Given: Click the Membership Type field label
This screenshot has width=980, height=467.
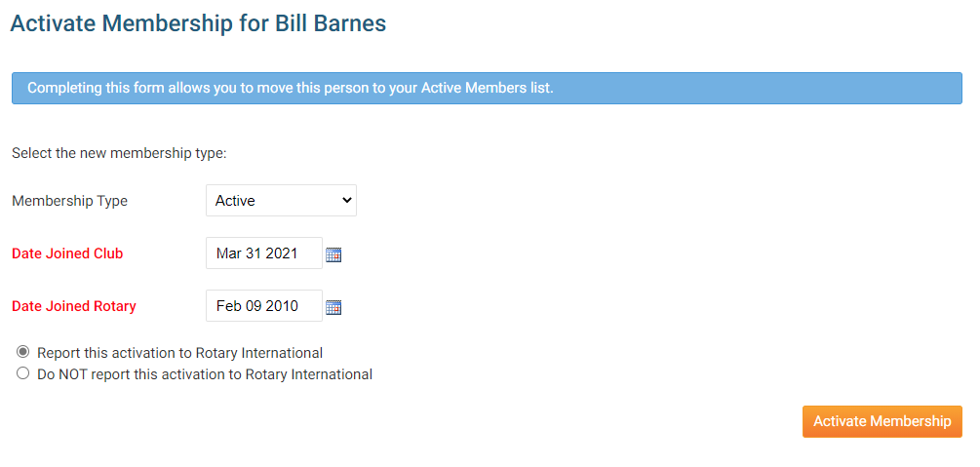Looking at the screenshot, I should click(69, 201).
